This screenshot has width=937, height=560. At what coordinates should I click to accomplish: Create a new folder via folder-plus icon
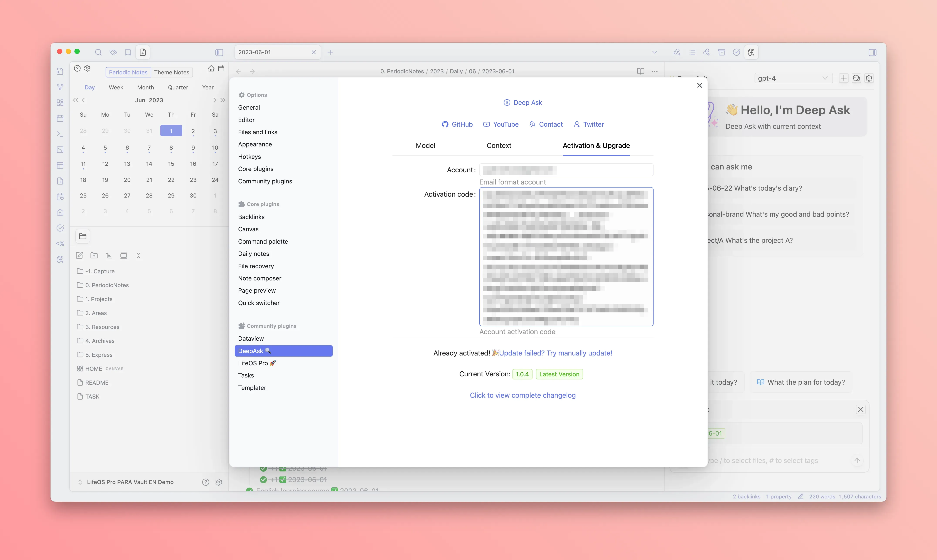point(94,255)
